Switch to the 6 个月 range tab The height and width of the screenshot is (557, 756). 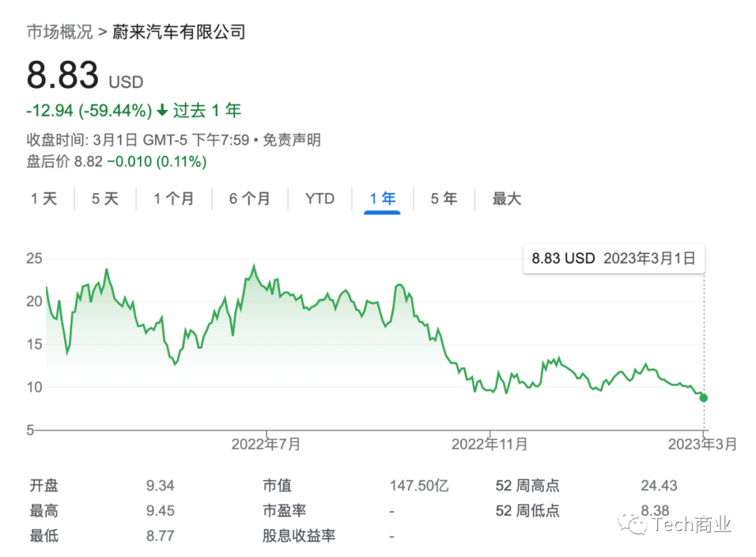coord(249,199)
